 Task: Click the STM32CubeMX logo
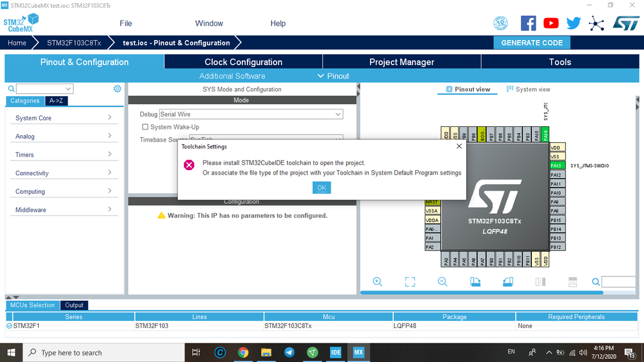coord(21,23)
